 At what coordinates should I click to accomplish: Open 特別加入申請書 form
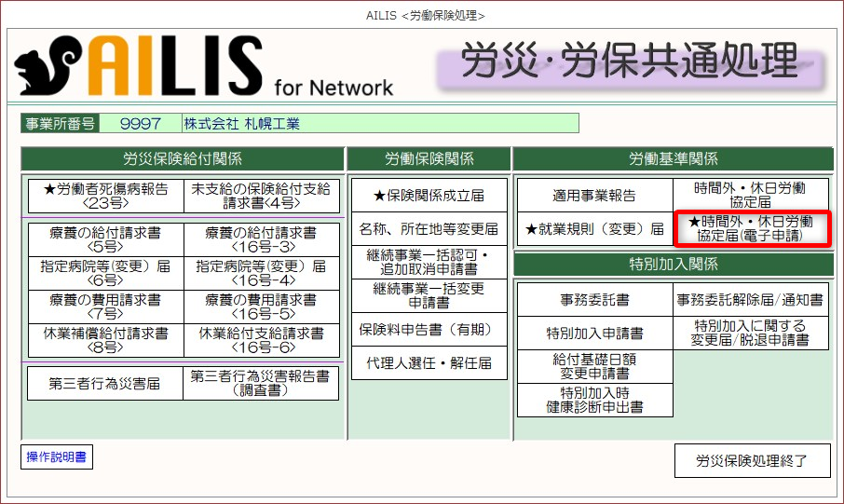pyautogui.click(x=594, y=334)
